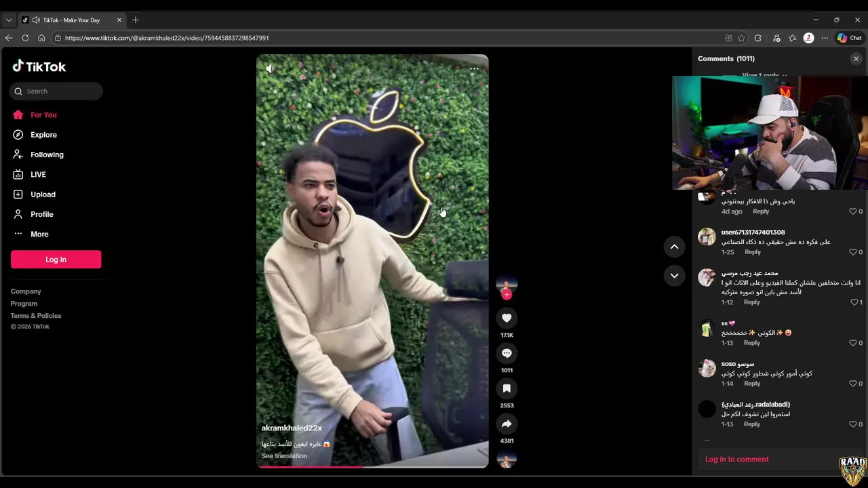Image resolution: width=868 pixels, height=488 pixels.
Task: Open user67131747401308's avatar
Action: coord(707,237)
